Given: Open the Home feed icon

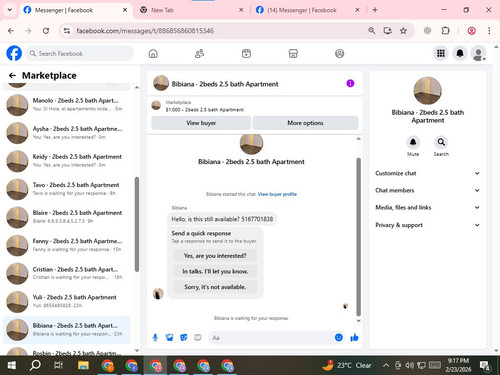Looking at the screenshot, I should (153, 53).
